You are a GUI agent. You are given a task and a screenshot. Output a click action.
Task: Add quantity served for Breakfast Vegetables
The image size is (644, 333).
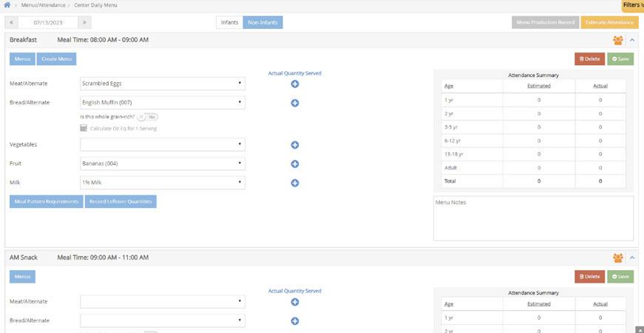[x=294, y=145]
